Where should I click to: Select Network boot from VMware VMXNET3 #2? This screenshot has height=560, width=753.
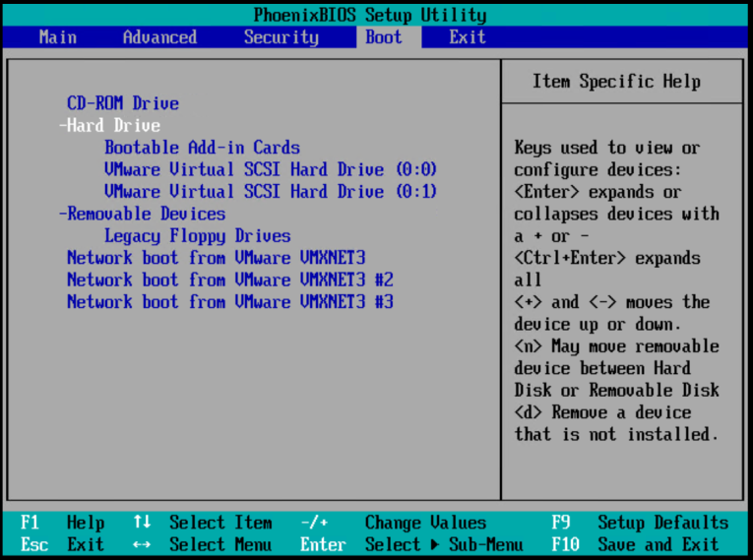tap(230, 280)
